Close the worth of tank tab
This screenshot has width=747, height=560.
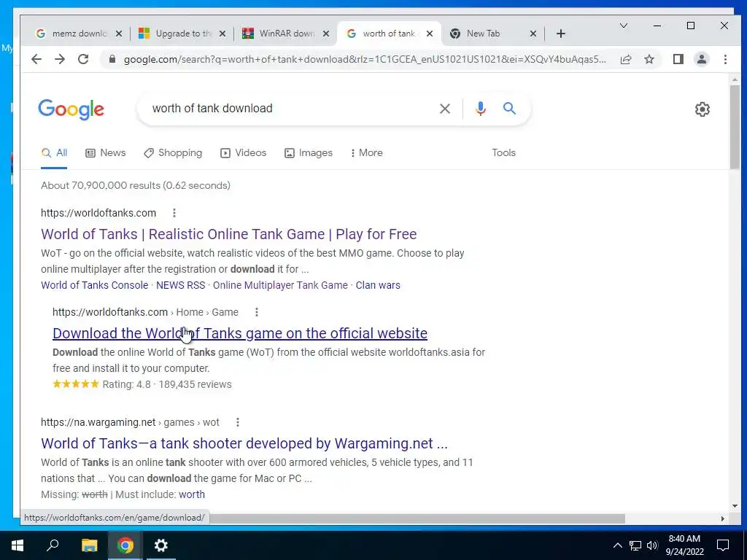click(430, 34)
